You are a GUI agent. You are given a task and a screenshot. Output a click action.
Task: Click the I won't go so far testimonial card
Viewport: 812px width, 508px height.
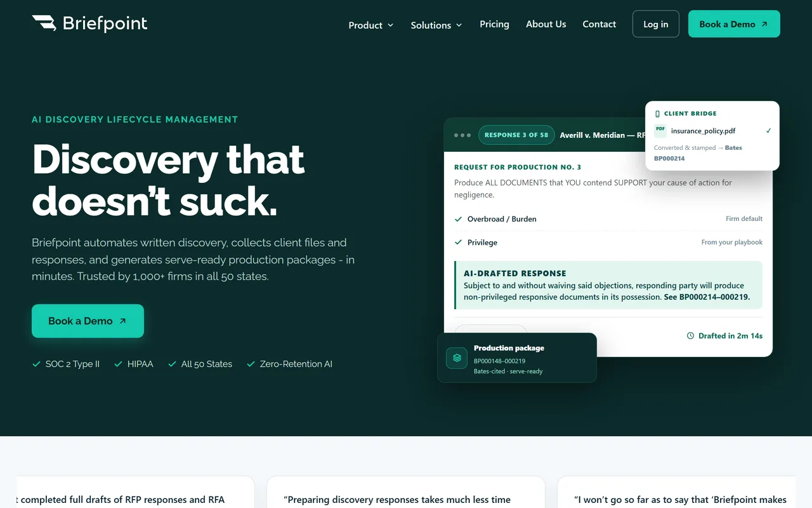pyautogui.click(x=676, y=492)
